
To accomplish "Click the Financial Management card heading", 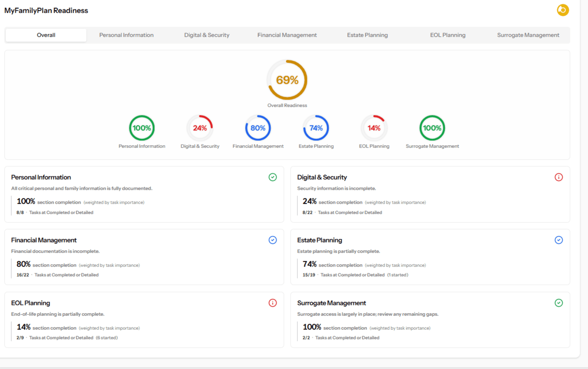I will (44, 240).
